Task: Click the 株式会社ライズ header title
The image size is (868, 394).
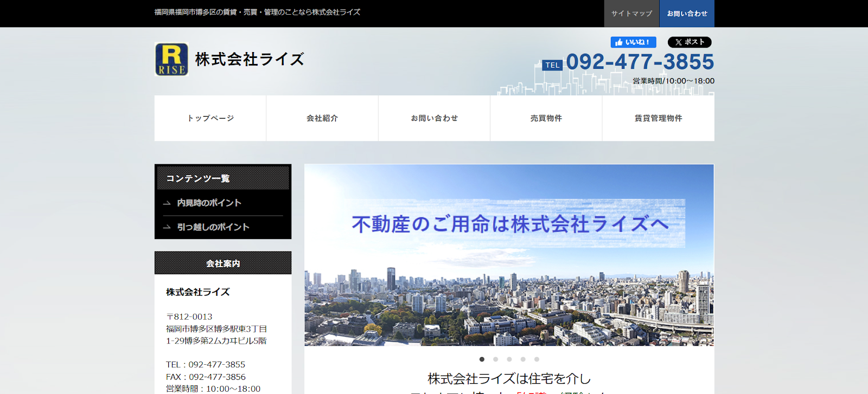Action: tap(250, 59)
